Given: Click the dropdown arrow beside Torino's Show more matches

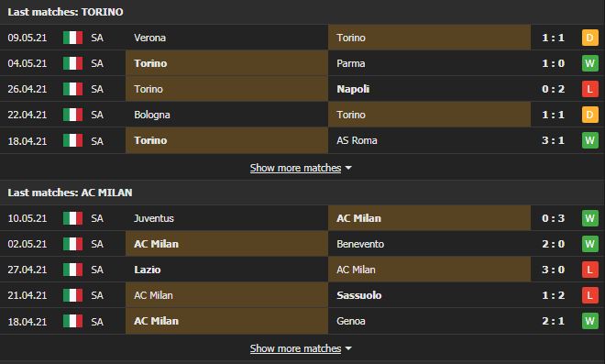Looking at the screenshot, I should (x=348, y=169).
